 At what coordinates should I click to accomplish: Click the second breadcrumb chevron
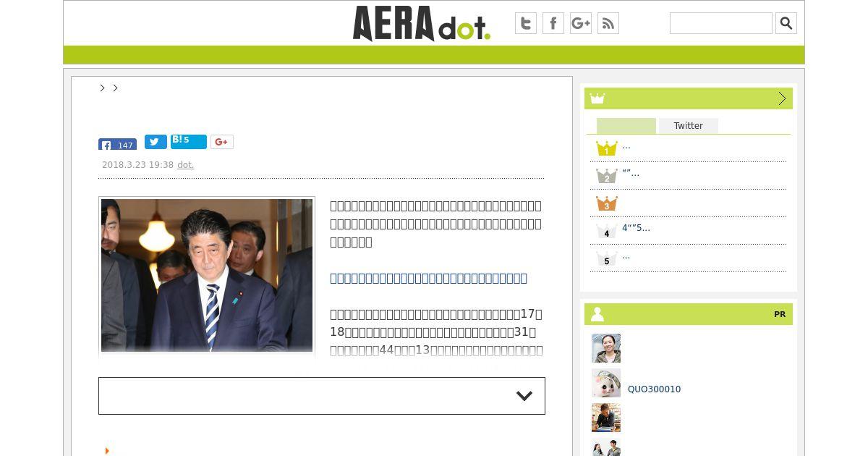point(115,88)
